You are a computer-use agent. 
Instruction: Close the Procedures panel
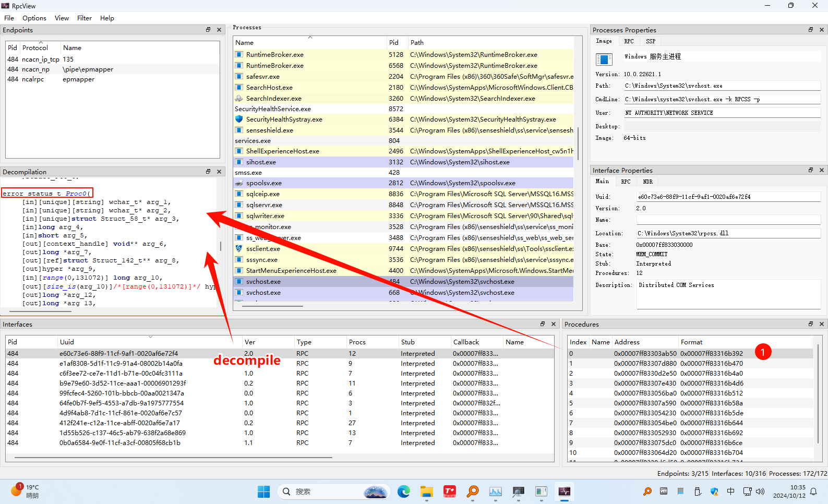[x=822, y=324]
